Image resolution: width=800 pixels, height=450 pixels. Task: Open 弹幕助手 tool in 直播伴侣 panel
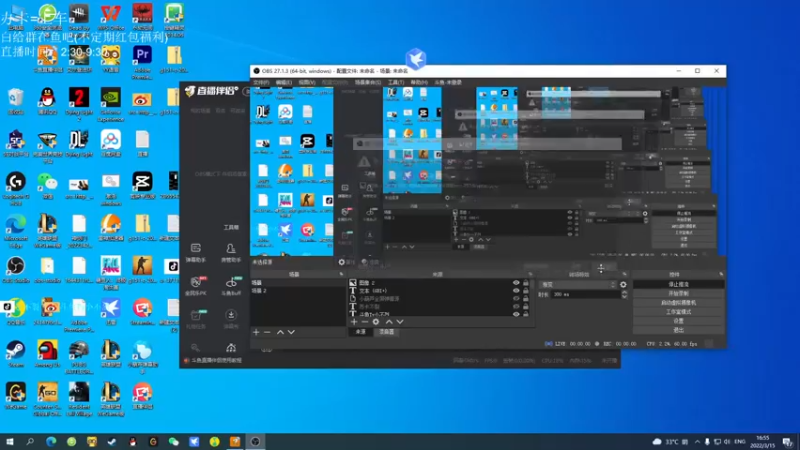point(195,253)
